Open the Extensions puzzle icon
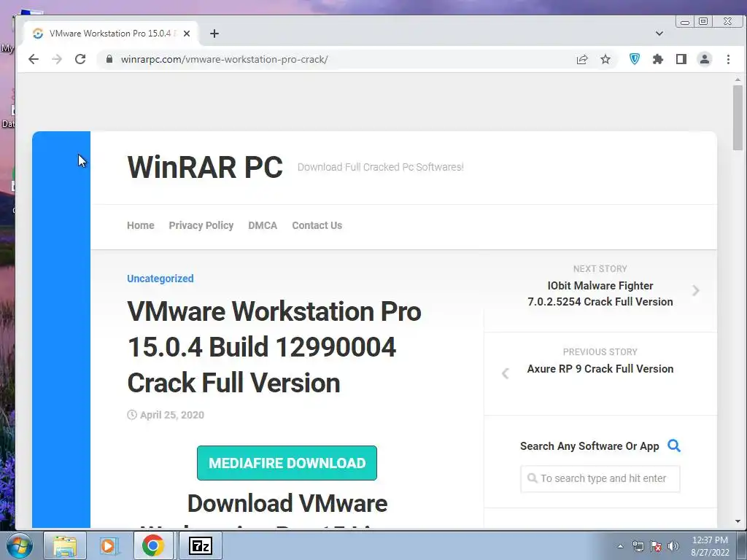The width and height of the screenshot is (747, 560). pos(658,59)
